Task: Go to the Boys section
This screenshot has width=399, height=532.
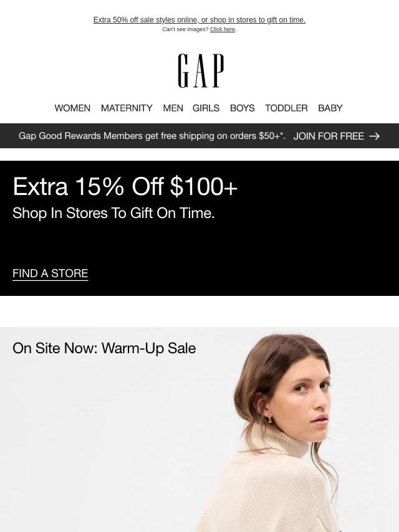Action: pos(242,108)
